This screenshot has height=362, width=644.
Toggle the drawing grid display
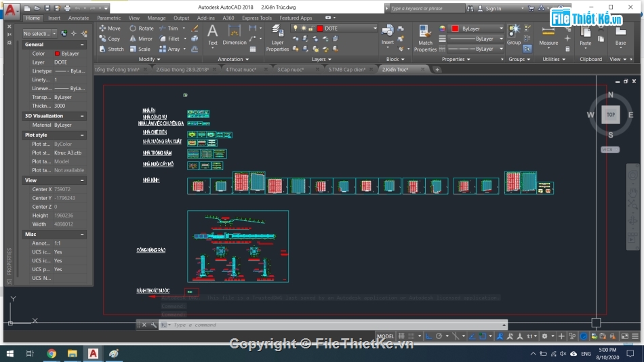401,336
